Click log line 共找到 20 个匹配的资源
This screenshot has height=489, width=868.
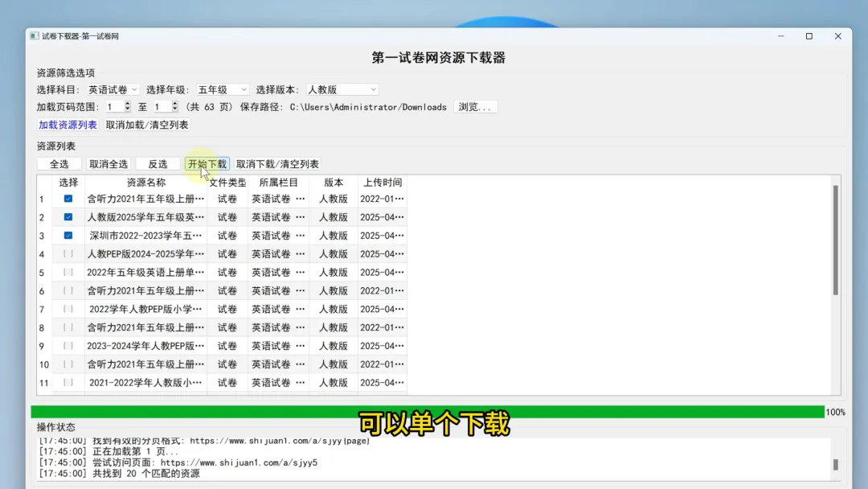(x=119, y=474)
